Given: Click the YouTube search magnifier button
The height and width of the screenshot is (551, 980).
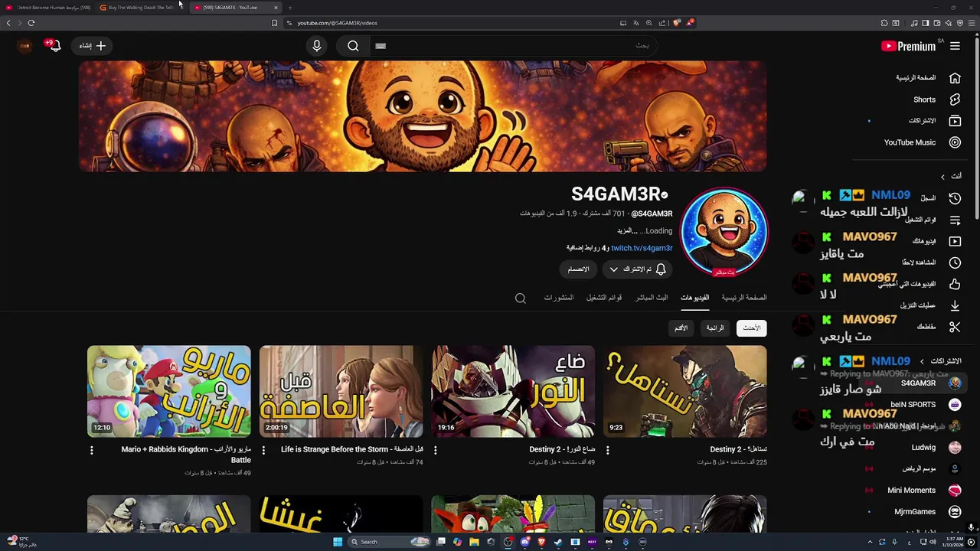Looking at the screenshot, I should pos(353,46).
